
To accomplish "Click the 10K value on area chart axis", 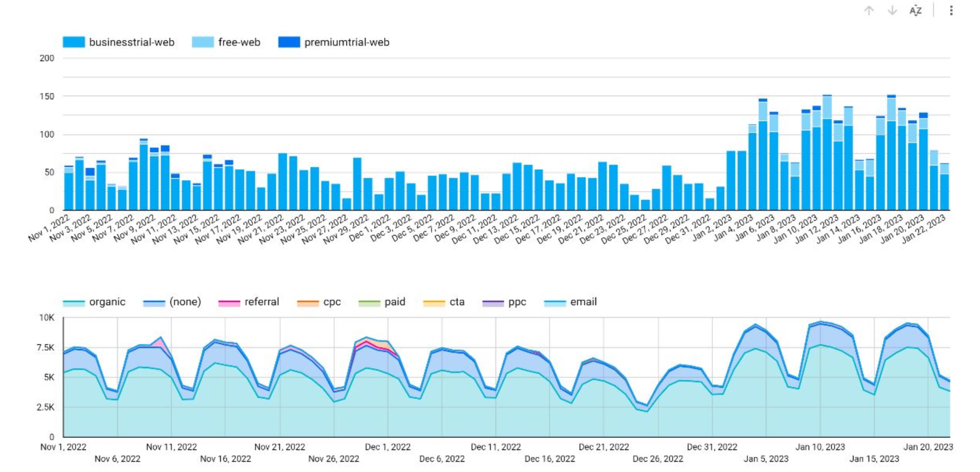I will pyautogui.click(x=47, y=318).
